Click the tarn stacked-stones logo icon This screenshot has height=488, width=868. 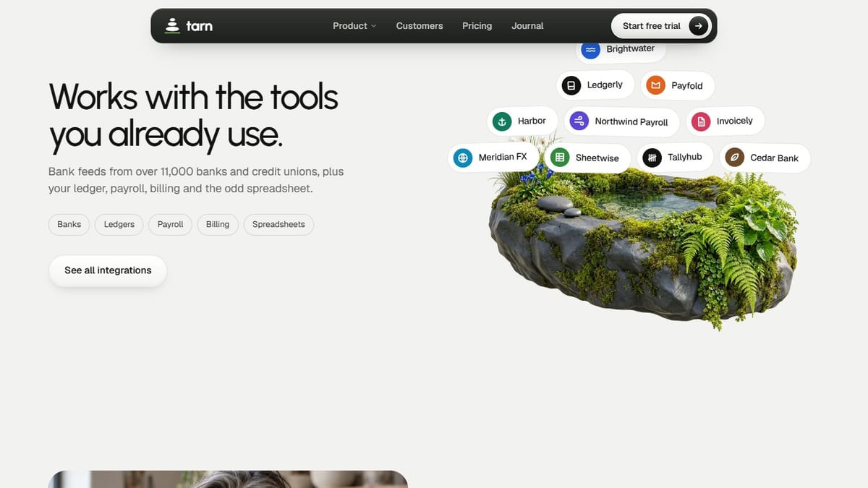point(171,25)
